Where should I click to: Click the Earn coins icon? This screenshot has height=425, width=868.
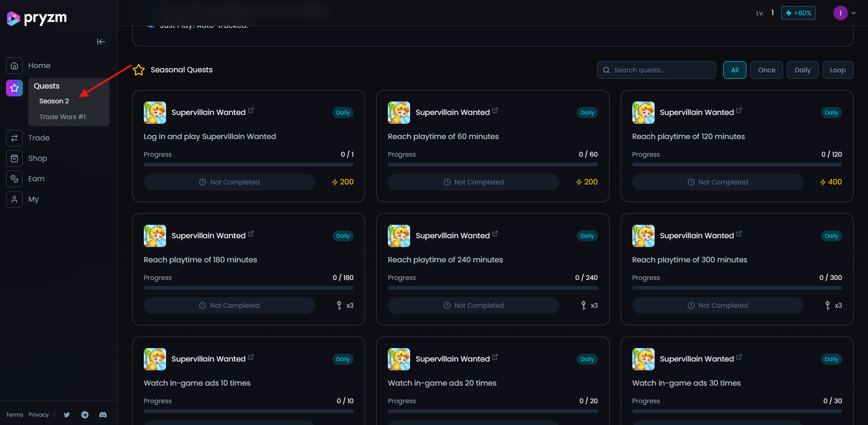point(14,179)
